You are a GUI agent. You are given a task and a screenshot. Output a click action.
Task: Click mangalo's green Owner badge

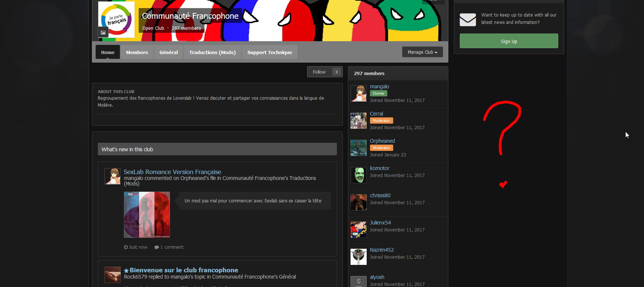378,93
